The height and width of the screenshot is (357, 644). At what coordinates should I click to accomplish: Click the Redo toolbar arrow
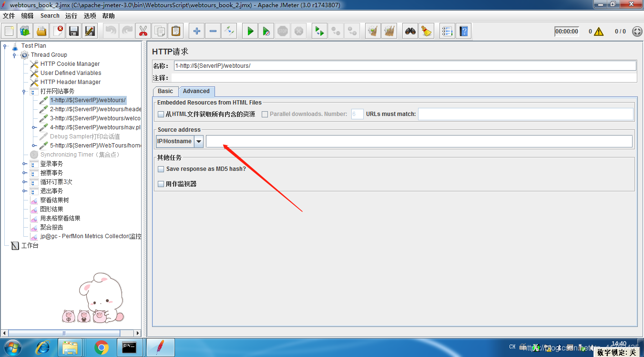point(127,31)
